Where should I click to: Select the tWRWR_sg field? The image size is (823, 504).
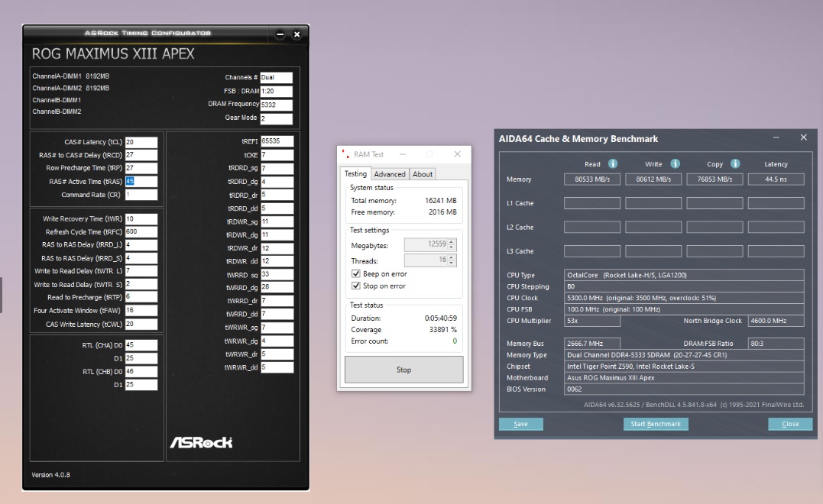(x=277, y=328)
